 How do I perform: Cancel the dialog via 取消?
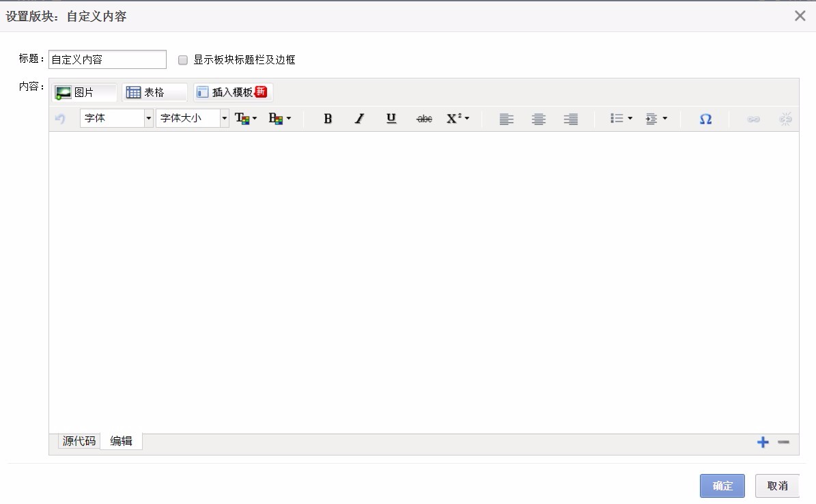(776, 486)
